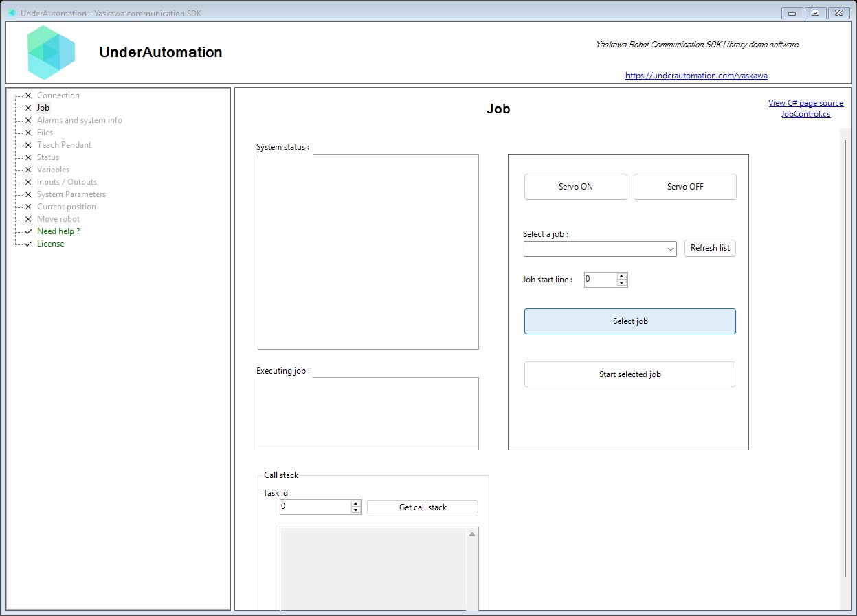The width and height of the screenshot is (857, 616).
Task: Open the Variables page
Action: click(x=53, y=170)
